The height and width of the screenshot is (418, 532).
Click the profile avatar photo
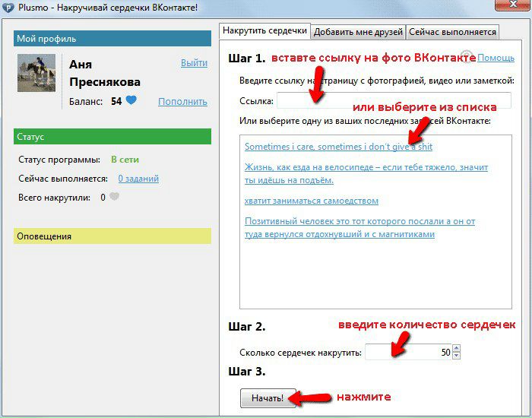point(36,73)
